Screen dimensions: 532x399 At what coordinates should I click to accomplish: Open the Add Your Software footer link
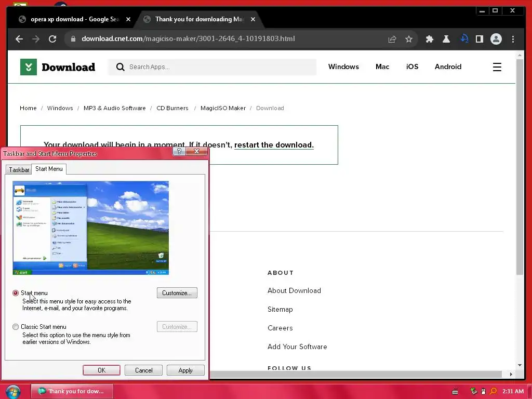[x=297, y=347]
